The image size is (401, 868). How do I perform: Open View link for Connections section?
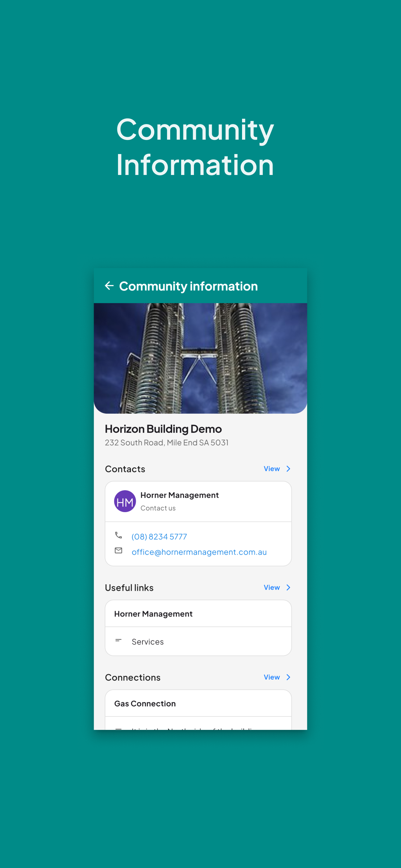point(272,677)
